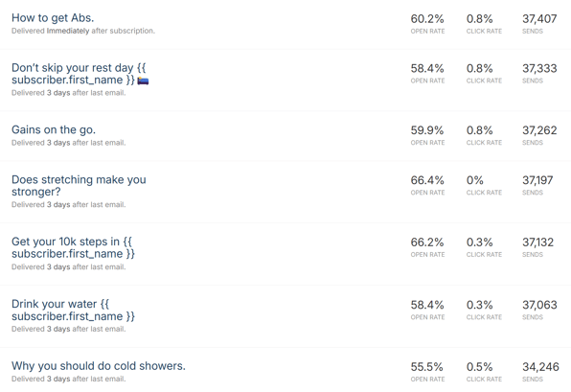The image size is (571, 392).
Task: Open the 'Gains on the go.' email
Action: pos(54,129)
